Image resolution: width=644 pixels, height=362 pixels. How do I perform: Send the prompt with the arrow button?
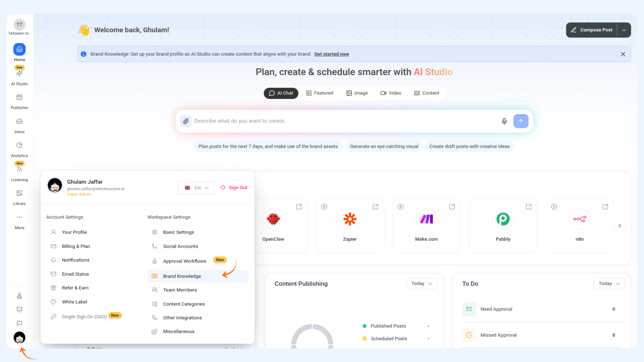tap(521, 121)
